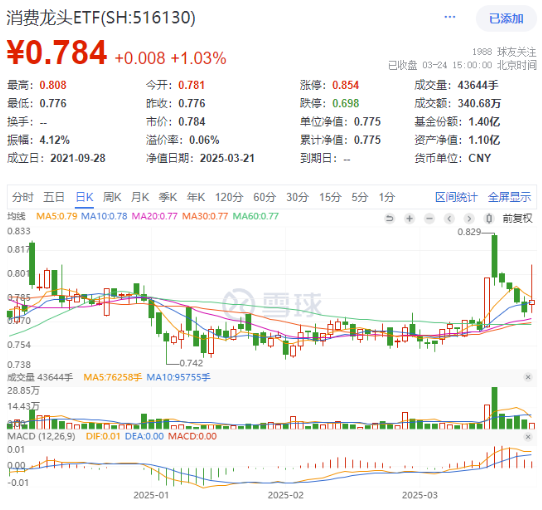The height and width of the screenshot is (510, 542).
Task: Click MA10:0.78 legend entry
Action: (x=104, y=216)
